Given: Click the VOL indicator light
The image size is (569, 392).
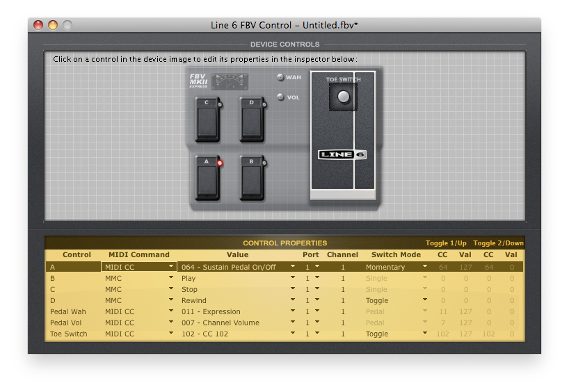Looking at the screenshot, I should [281, 97].
